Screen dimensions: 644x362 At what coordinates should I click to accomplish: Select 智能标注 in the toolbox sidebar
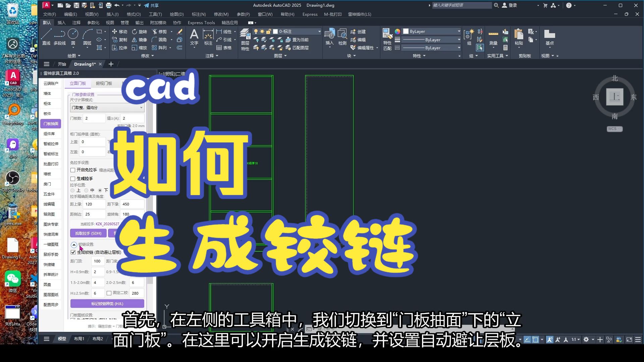pyautogui.click(x=51, y=154)
